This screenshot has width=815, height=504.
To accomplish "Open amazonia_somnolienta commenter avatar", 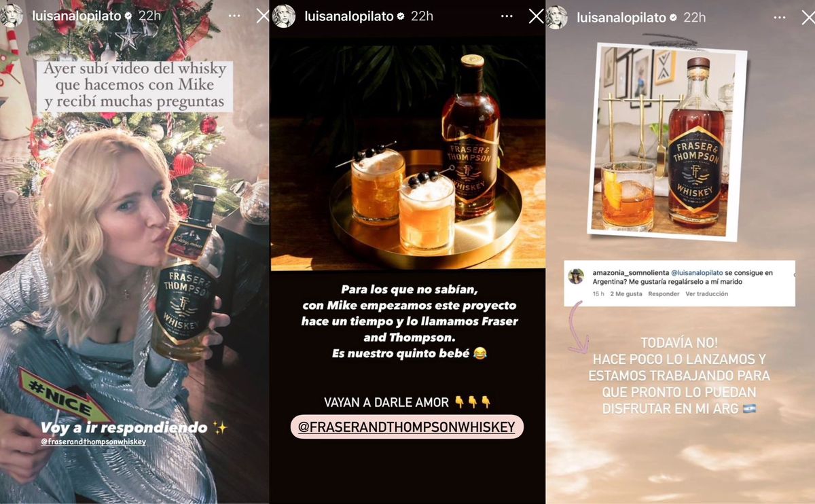I will 576,276.
